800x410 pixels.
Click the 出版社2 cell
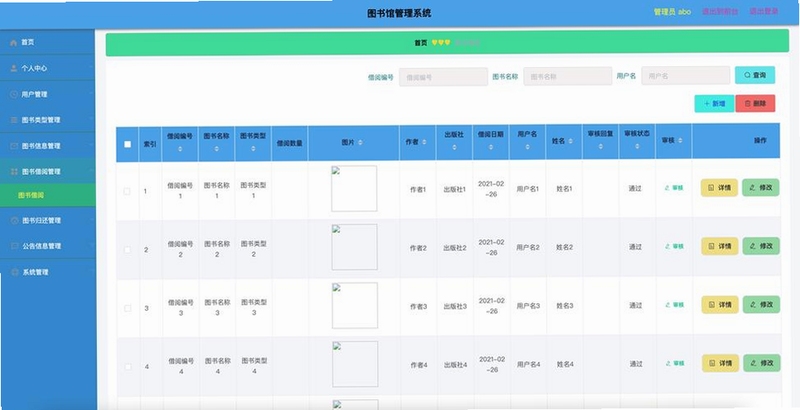click(x=455, y=248)
